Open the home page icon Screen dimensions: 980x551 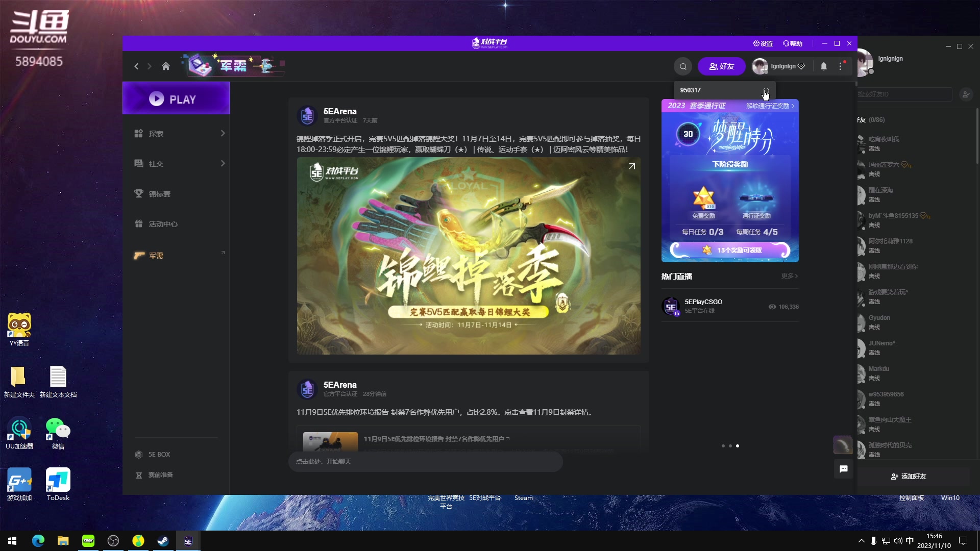(165, 66)
